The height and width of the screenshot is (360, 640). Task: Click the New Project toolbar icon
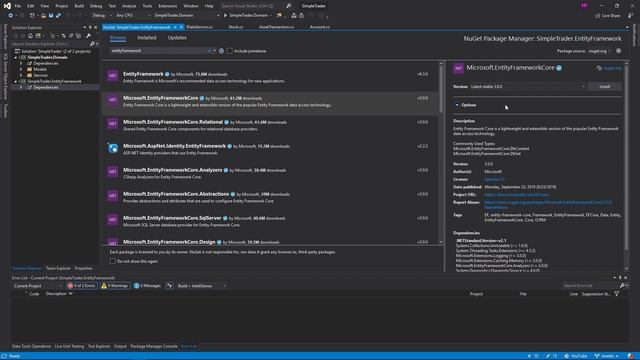32,16
